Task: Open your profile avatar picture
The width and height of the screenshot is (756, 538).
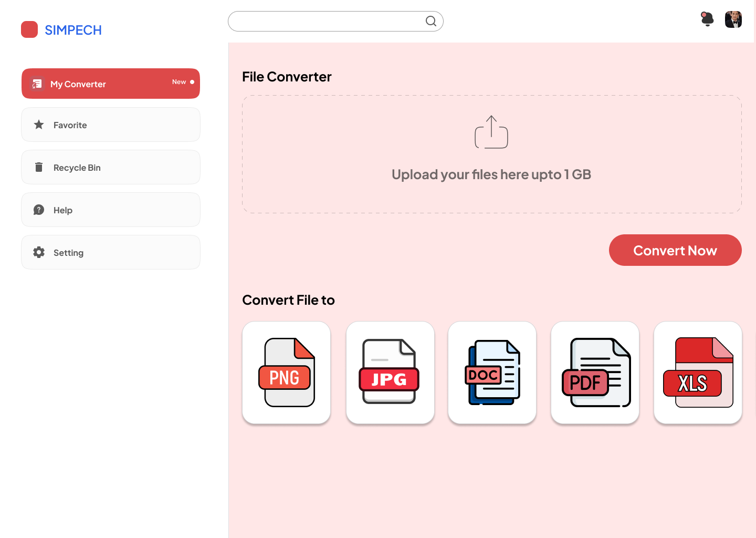Action: click(733, 19)
